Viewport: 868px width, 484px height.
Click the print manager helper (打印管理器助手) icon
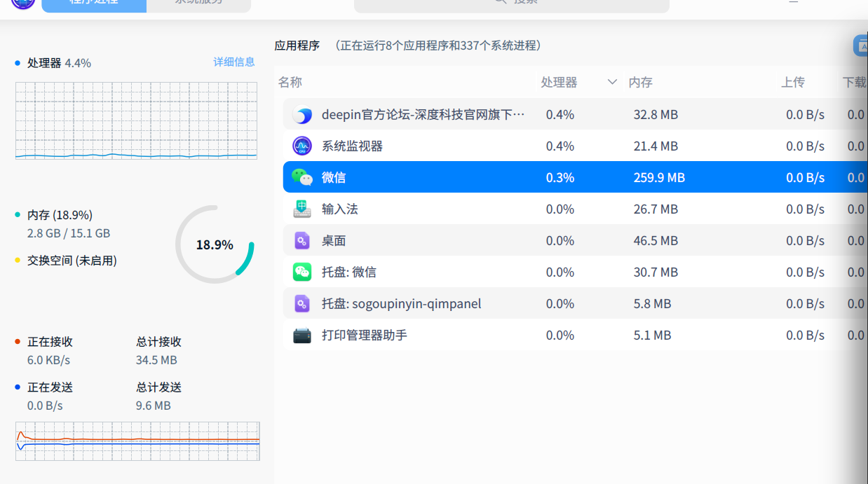pyautogui.click(x=302, y=336)
